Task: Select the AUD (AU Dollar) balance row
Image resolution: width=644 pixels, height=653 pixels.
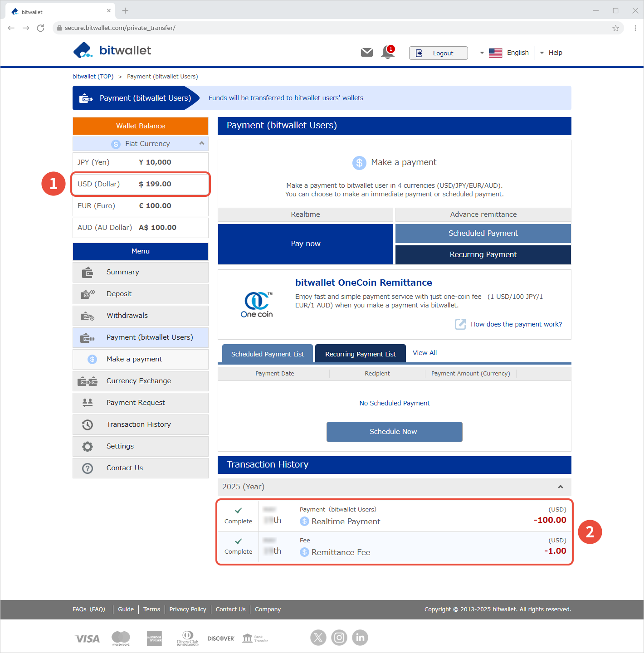Action: [x=141, y=228]
